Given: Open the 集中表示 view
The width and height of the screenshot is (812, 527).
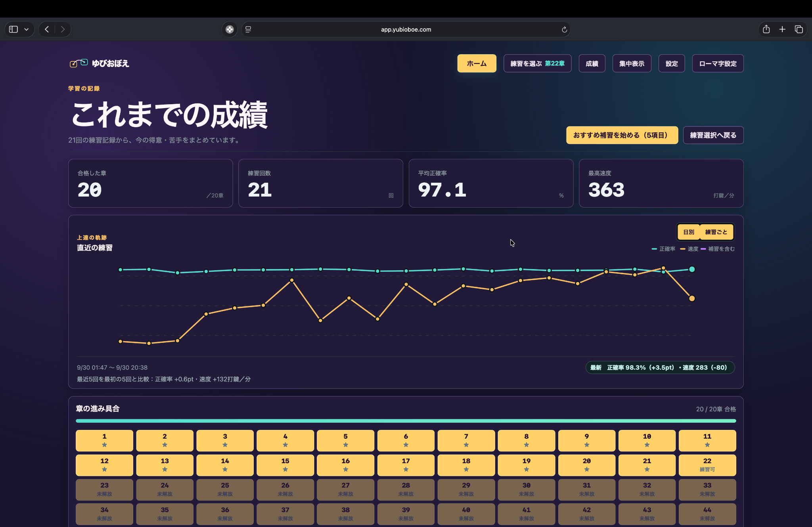Looking at the screenshot, I should pos(632,63).
